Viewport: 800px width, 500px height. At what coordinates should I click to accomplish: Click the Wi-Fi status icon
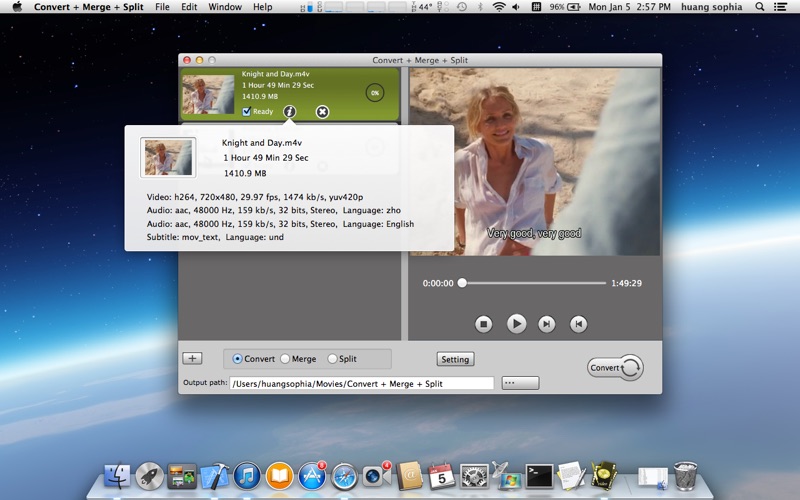pos(499,7)
